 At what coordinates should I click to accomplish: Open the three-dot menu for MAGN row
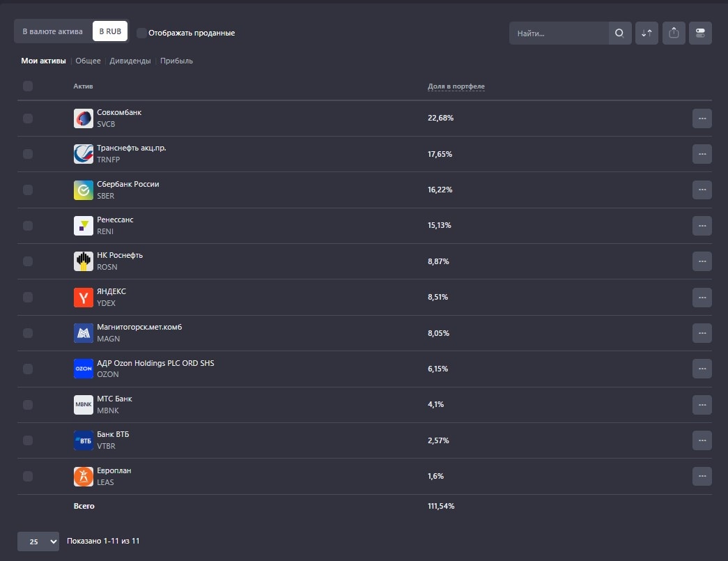pos(702,333)
